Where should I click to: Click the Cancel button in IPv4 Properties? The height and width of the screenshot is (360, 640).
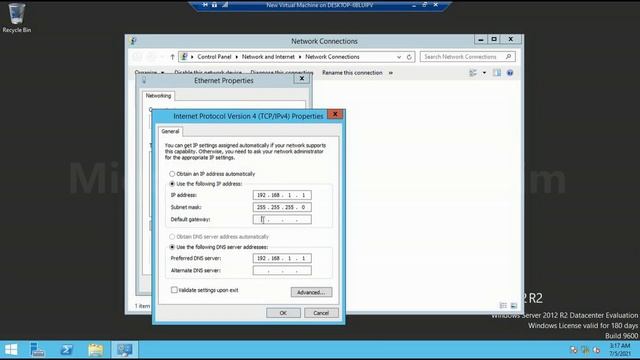321,313
